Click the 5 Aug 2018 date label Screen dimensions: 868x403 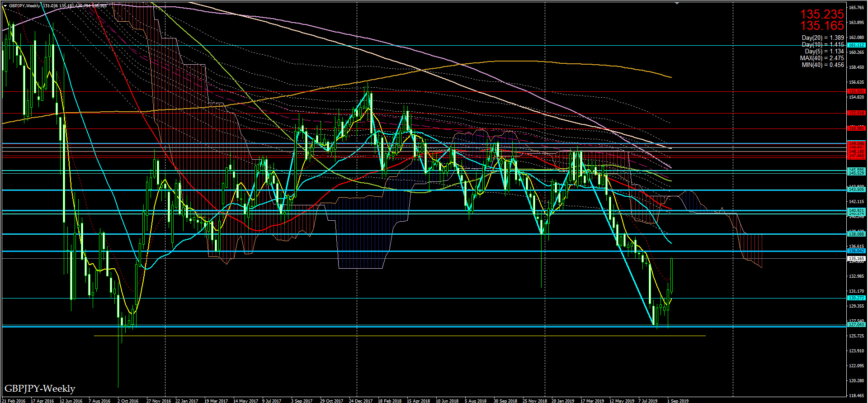point(476,401)
